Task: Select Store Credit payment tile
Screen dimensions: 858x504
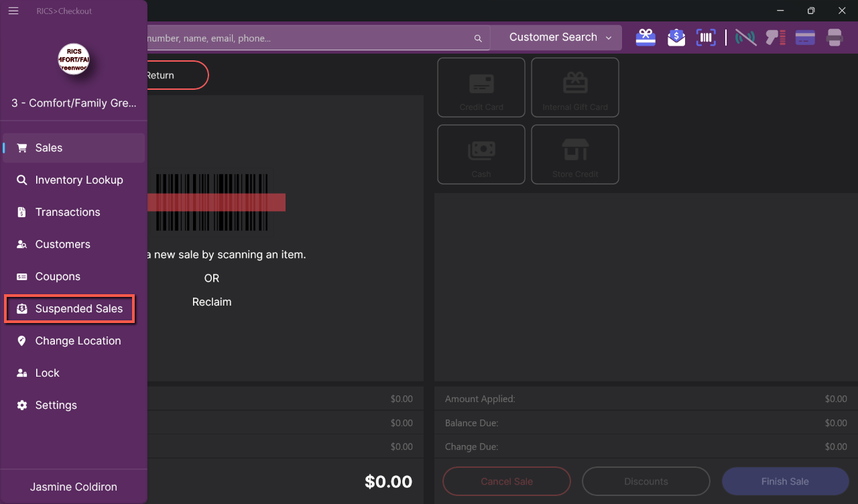Action: 575,154
